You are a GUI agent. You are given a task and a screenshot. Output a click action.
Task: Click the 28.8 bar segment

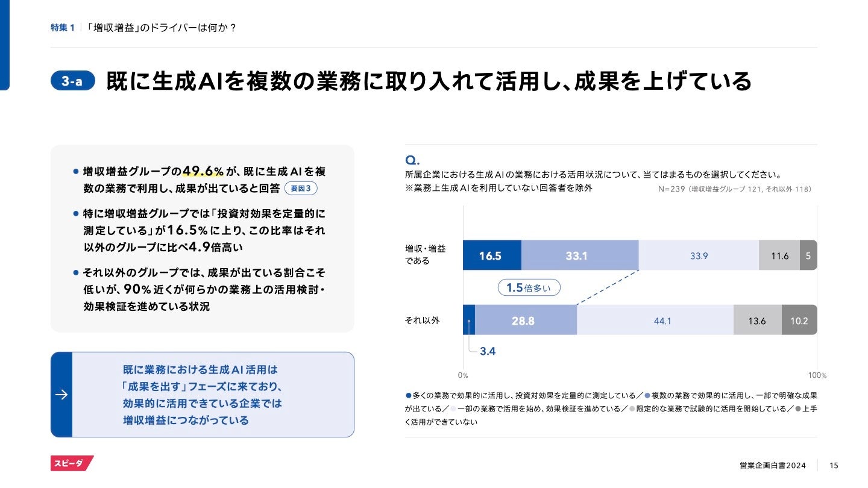pyautogui.click(x=526, y=321)
